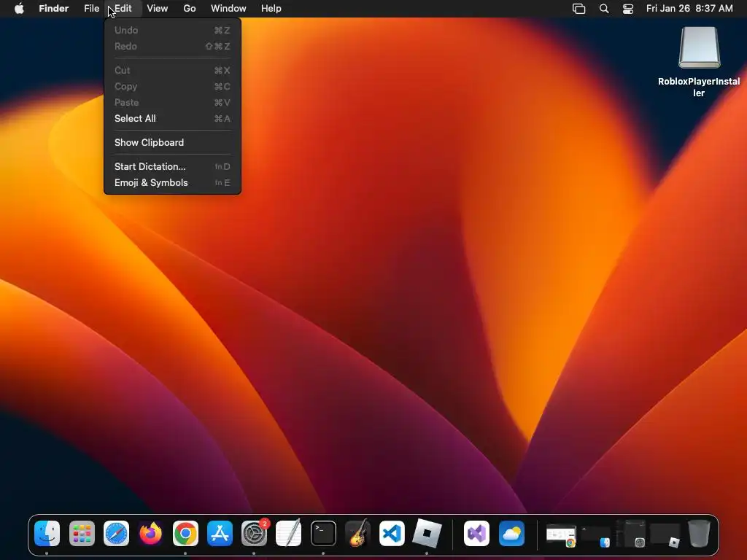Restore minimized Roblox window thumbnail in Dock
The image size is (747, 560).
tap(665, 536)
